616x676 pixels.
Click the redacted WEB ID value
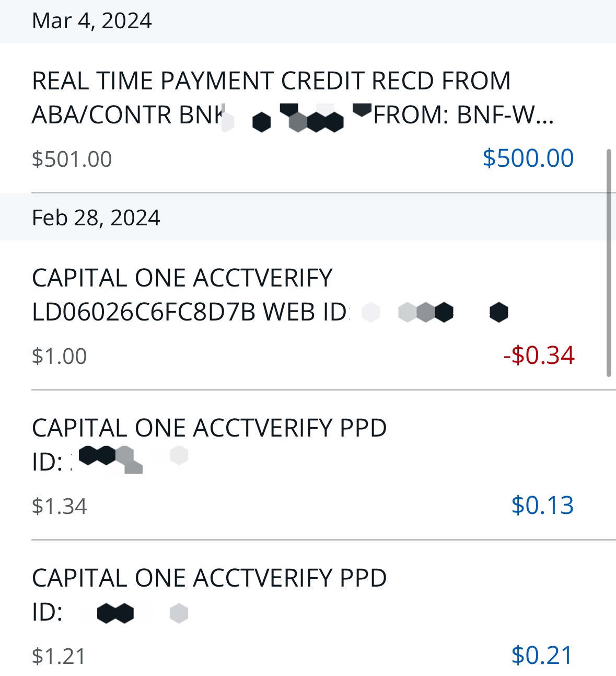[x=434, y=312]
